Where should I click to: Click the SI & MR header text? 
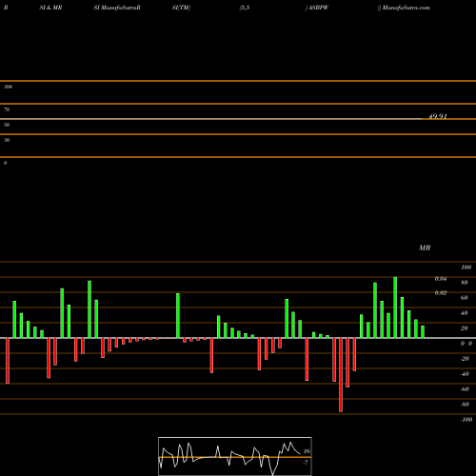tap(50, 8)
